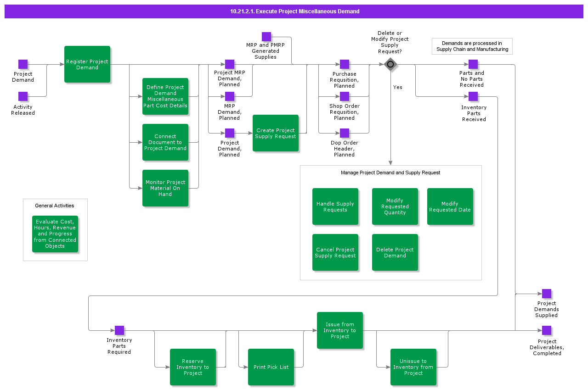Select the Dop Order Header, Planned square
Viewport: 588px width, 390px height.
(x=345, y=133)
